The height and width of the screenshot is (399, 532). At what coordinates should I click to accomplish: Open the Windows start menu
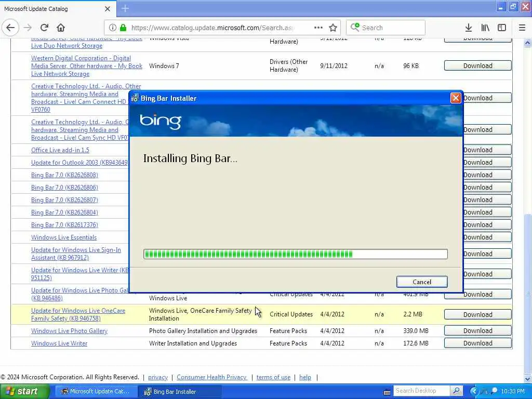pos(25,392)
